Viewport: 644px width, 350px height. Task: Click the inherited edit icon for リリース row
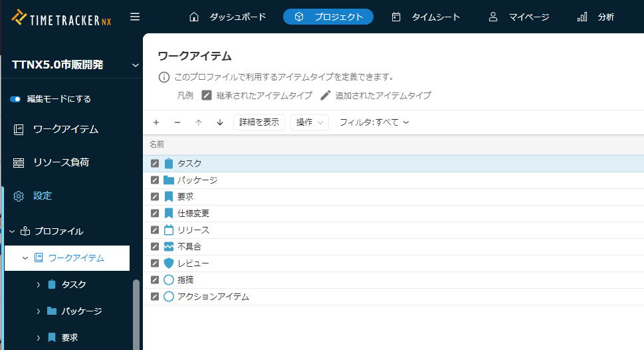[155, 230]
